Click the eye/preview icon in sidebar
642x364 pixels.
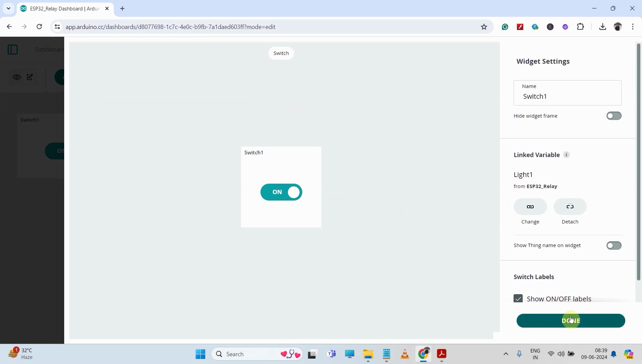(17, 77)
